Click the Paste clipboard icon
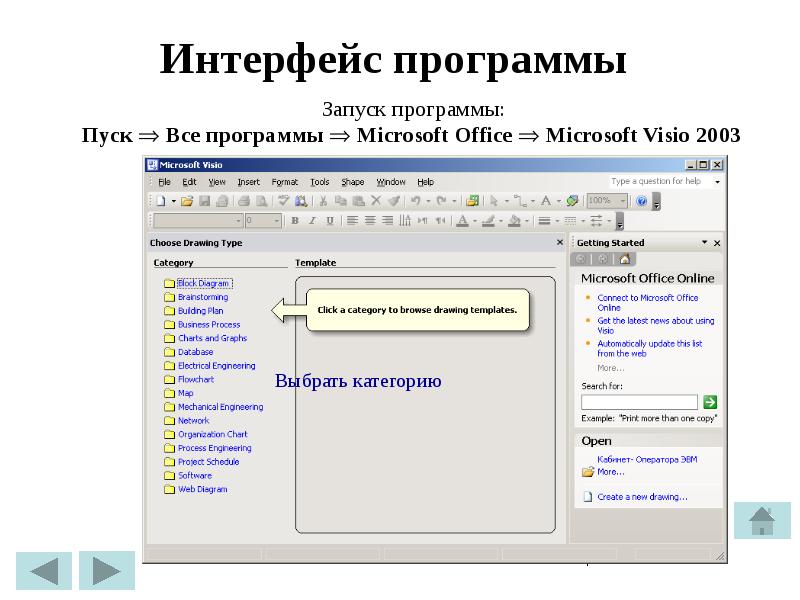The image size is (800, 600). point(359,201)
